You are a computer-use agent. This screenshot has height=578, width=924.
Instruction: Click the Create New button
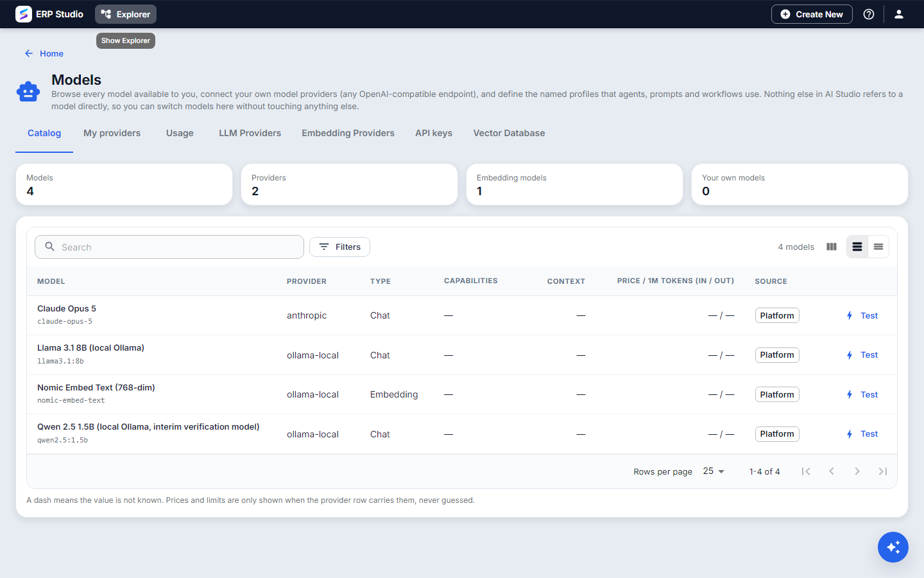pos(812,14)
